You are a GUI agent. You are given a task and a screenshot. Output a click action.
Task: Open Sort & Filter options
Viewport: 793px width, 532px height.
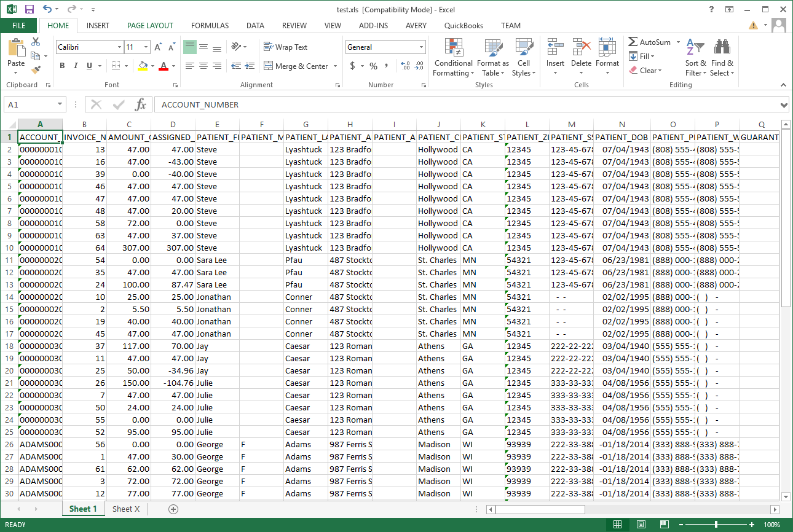click(x=696, y=57)
